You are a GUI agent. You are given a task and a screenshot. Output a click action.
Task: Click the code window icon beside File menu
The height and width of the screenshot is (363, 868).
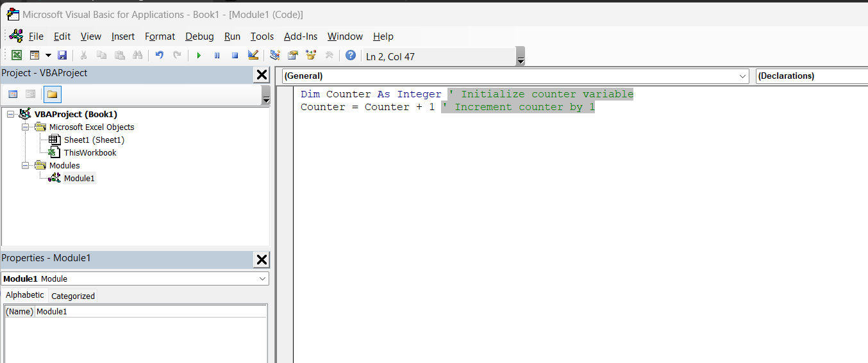(16, 36)
